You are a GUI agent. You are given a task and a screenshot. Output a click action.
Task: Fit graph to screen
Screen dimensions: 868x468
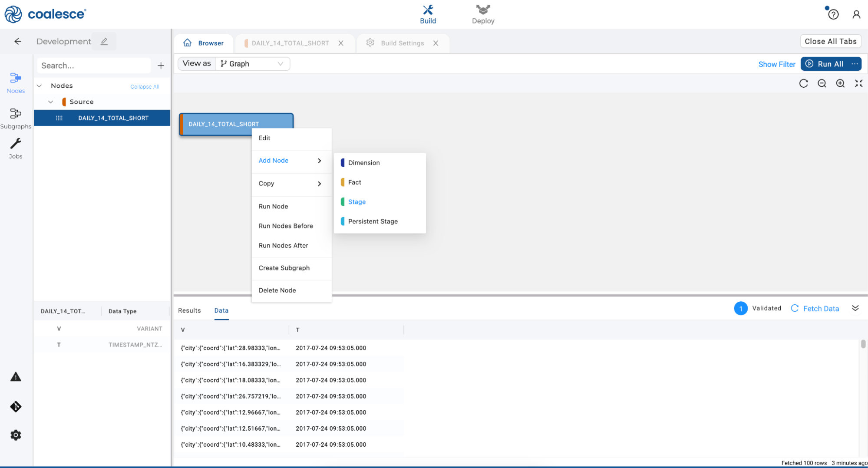[858, 83]
